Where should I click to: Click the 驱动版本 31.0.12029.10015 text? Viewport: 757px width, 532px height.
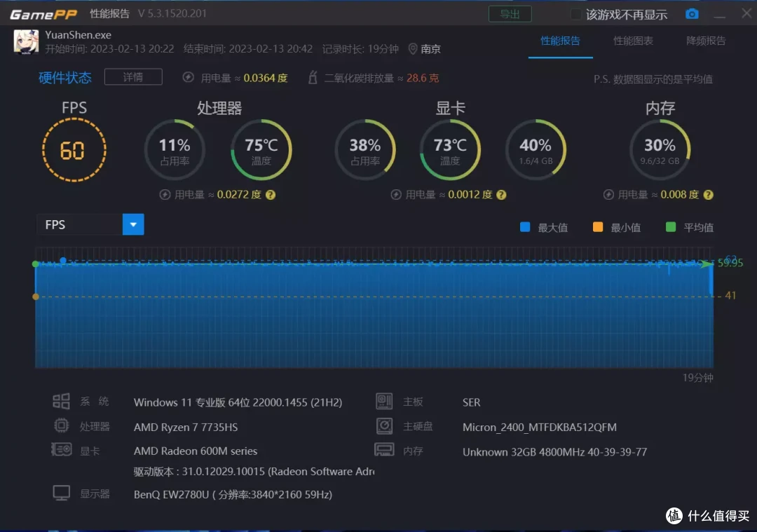254,472
